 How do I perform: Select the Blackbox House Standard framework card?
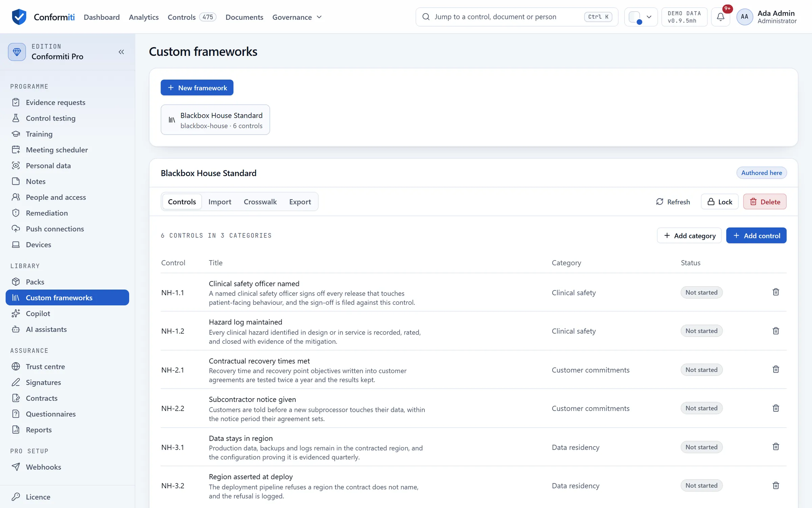tap(215, 120)
